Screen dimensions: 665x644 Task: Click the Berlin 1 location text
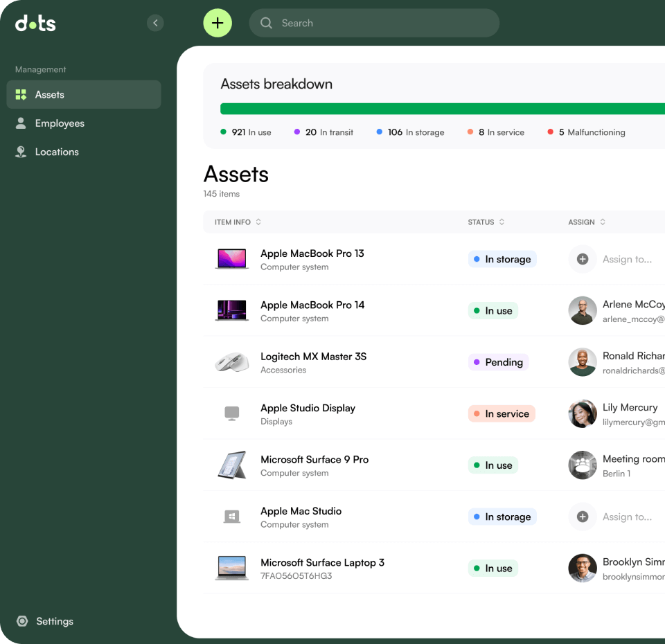(617, 474)
